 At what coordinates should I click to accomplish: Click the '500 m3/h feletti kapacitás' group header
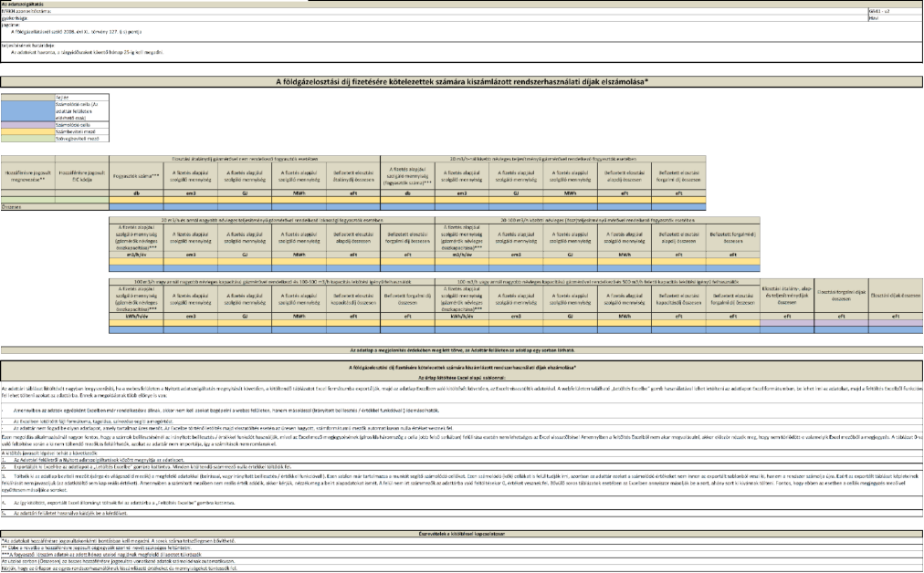click(x=597, y=282)
